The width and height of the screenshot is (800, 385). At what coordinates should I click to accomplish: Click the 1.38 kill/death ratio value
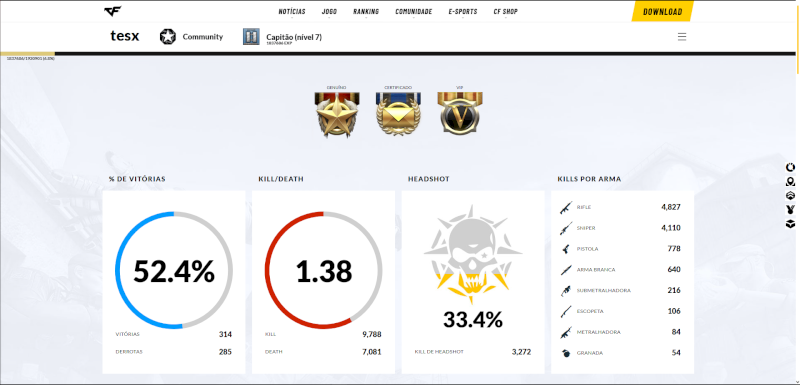coord(323,271)
